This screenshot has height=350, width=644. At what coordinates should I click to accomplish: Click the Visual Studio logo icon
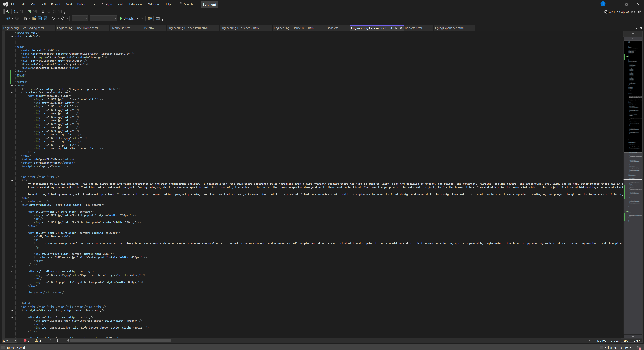tap(6, 4)
